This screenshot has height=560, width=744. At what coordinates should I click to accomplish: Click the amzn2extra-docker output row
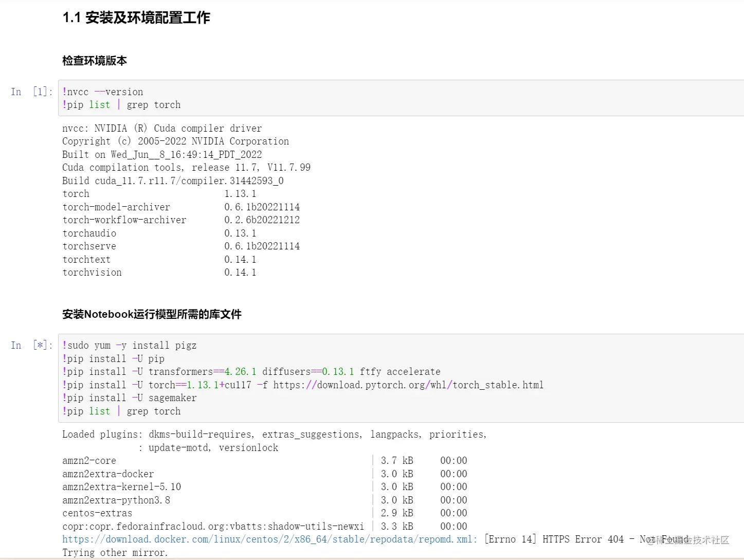tap(265, 474)
